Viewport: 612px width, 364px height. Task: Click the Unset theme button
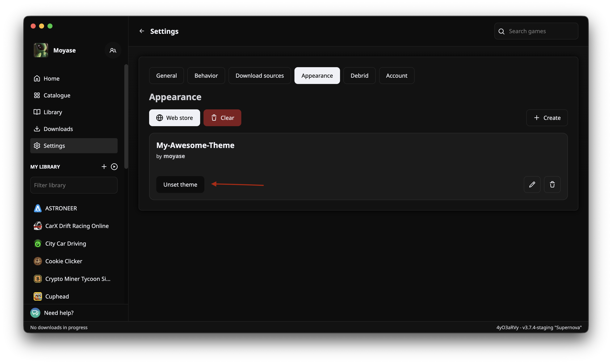[x=180, y=185]
